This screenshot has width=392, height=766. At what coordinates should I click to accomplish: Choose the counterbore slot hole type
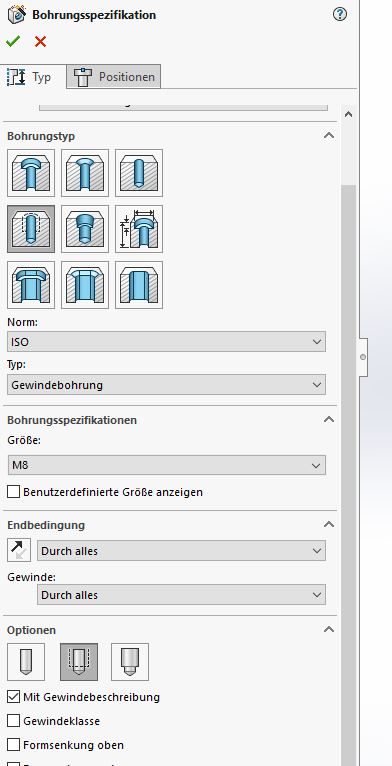[x=31, y=285]
